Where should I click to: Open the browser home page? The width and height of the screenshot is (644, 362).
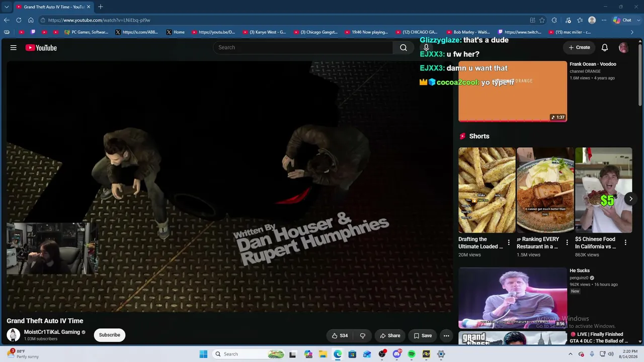point(31,20)
